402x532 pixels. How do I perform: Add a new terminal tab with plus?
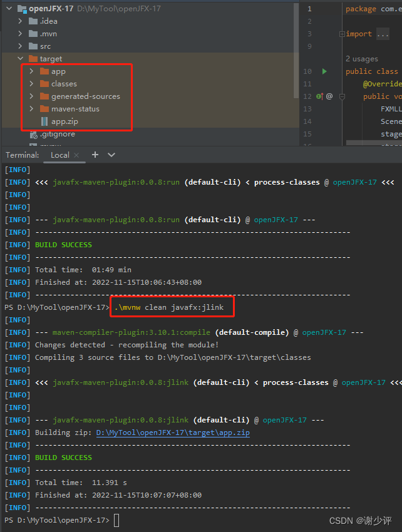(95, 155)
